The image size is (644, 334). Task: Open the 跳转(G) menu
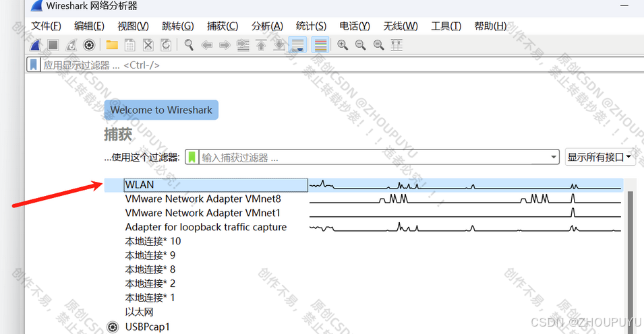click(178, 26)
